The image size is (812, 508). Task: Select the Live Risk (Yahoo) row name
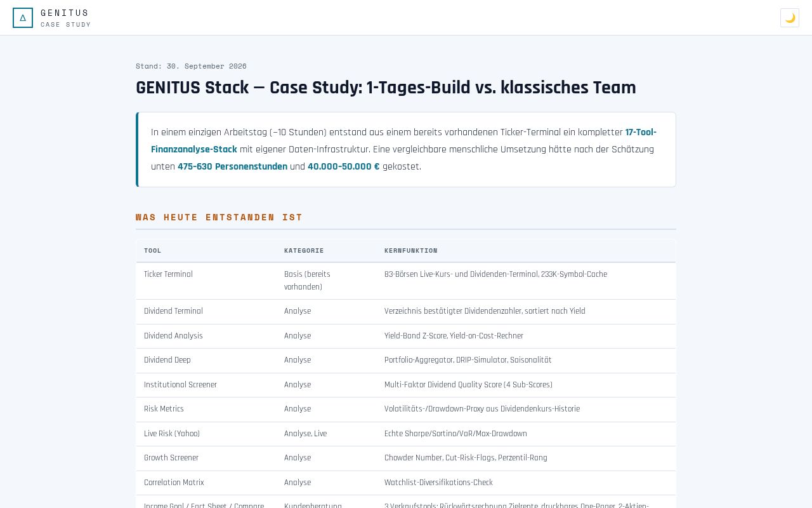172,434
